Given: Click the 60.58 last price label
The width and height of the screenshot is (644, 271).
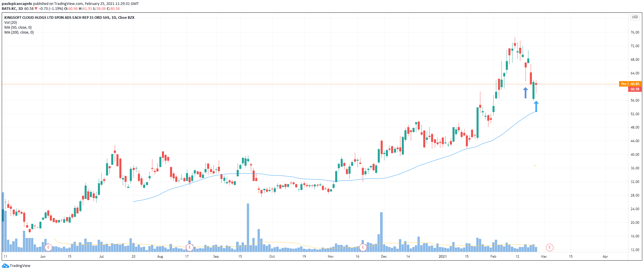Looking at the screenshot, I should click(635, 89).
